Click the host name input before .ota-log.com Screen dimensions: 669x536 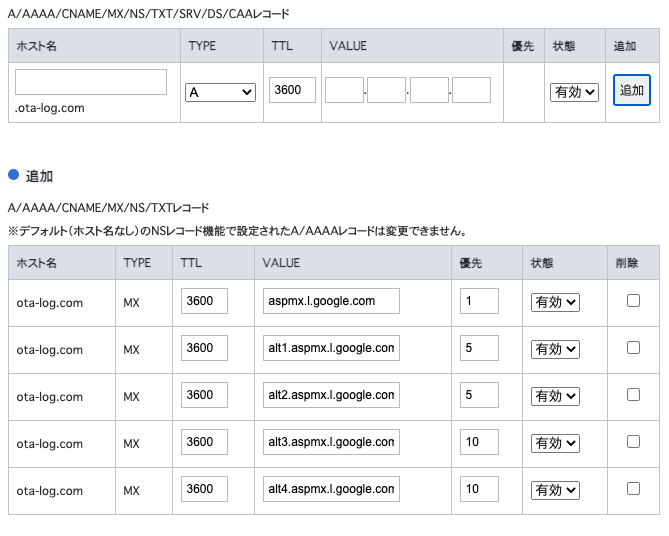(91, 82)
